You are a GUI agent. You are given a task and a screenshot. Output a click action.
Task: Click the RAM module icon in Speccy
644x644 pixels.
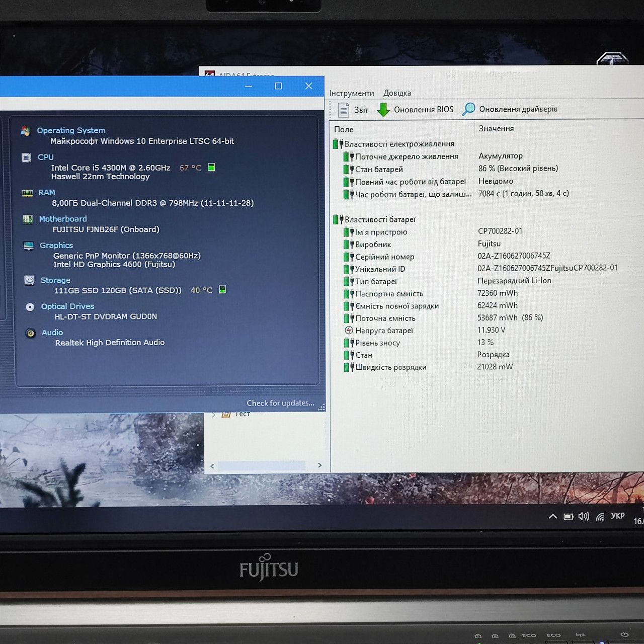click(27, 193)
